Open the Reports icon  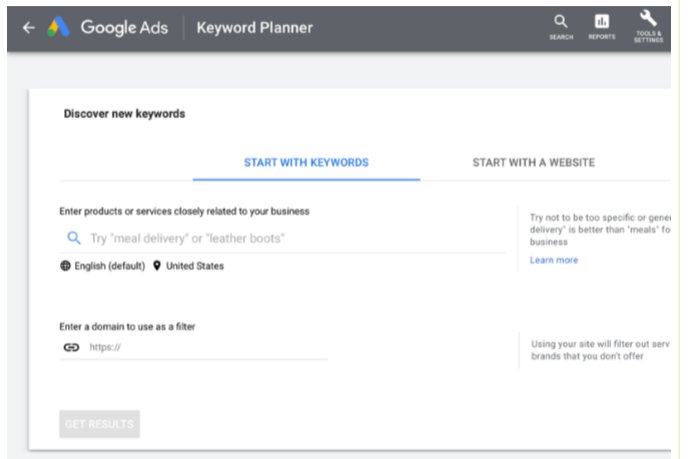tap(602, 27)
